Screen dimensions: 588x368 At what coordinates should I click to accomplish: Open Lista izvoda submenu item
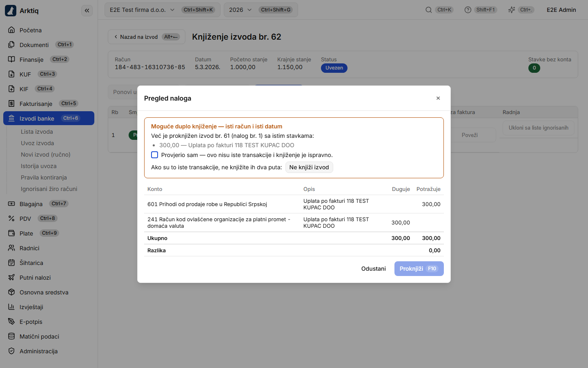point(37,132)
